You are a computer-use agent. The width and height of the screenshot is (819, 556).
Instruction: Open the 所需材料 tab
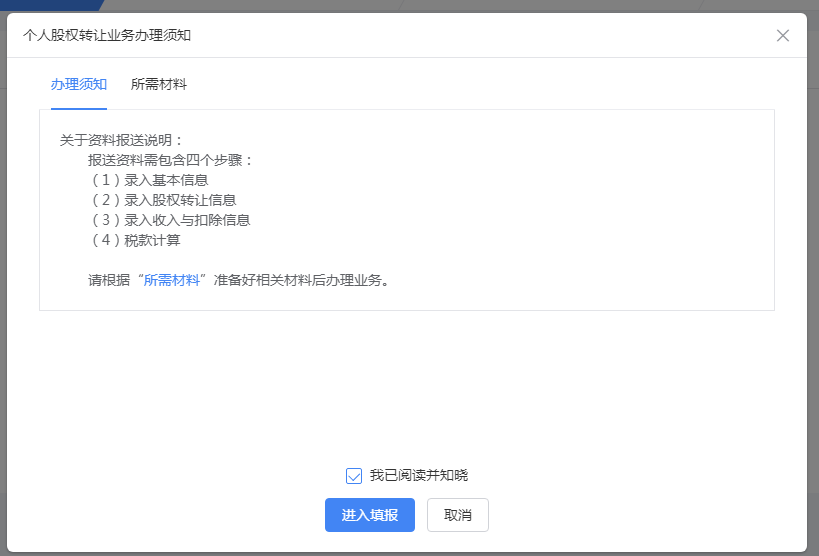[159, 84]
